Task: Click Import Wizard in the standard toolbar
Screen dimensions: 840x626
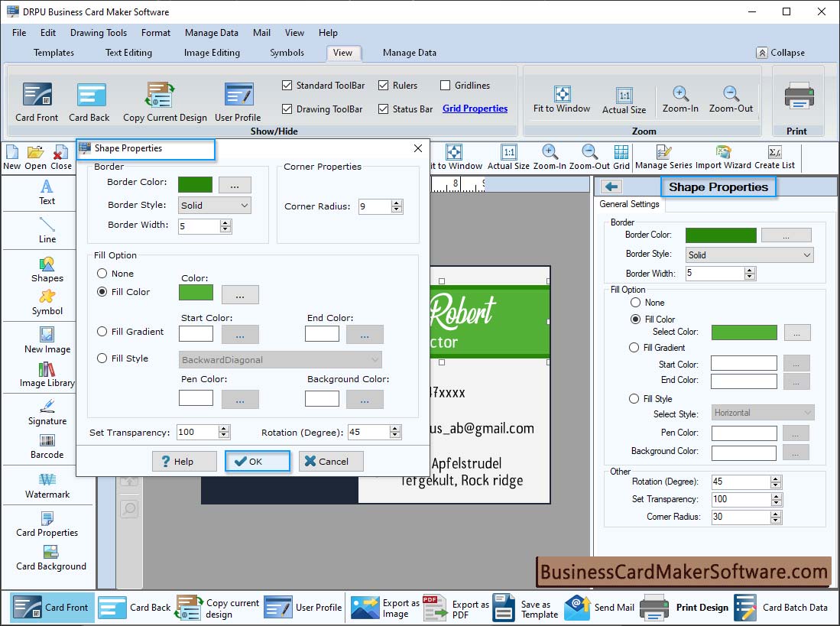Action: point(723,158)
